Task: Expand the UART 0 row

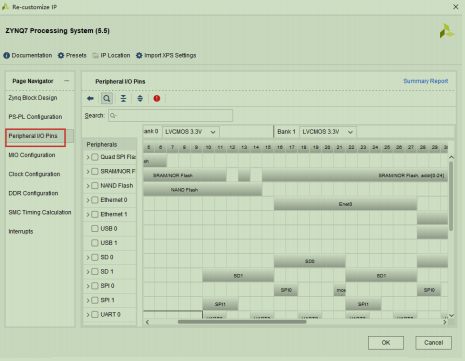Action: tap(88, 315)
